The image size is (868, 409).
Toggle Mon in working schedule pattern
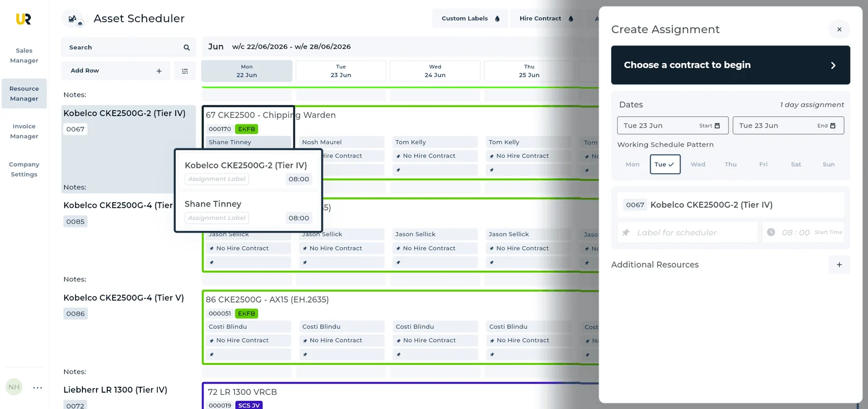coord(633,165)
